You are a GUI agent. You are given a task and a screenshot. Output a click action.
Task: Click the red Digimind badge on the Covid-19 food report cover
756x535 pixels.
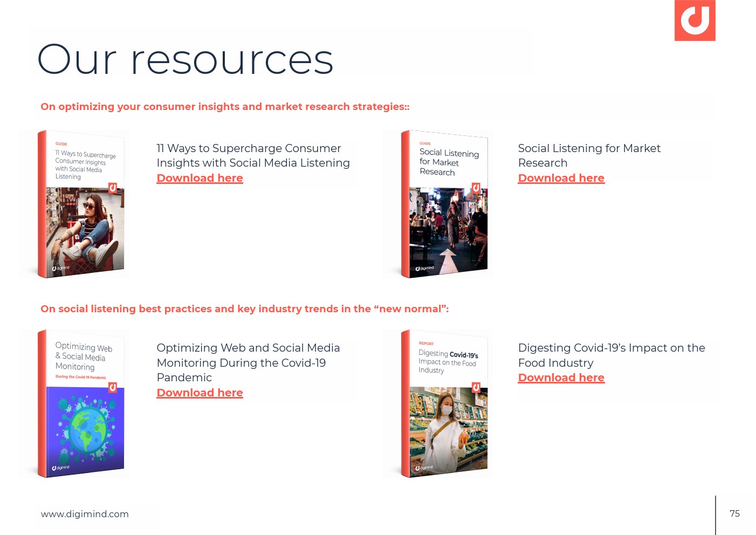(476, 387)
